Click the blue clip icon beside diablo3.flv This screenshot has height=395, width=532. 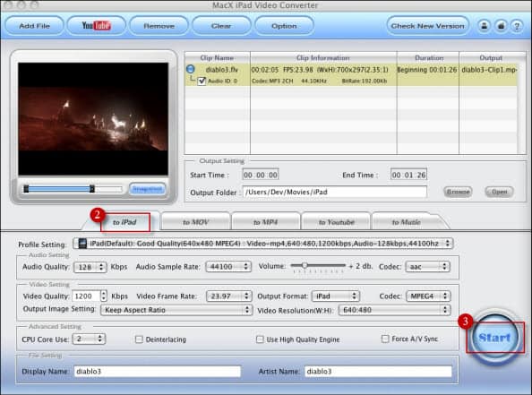pos(191,69)
